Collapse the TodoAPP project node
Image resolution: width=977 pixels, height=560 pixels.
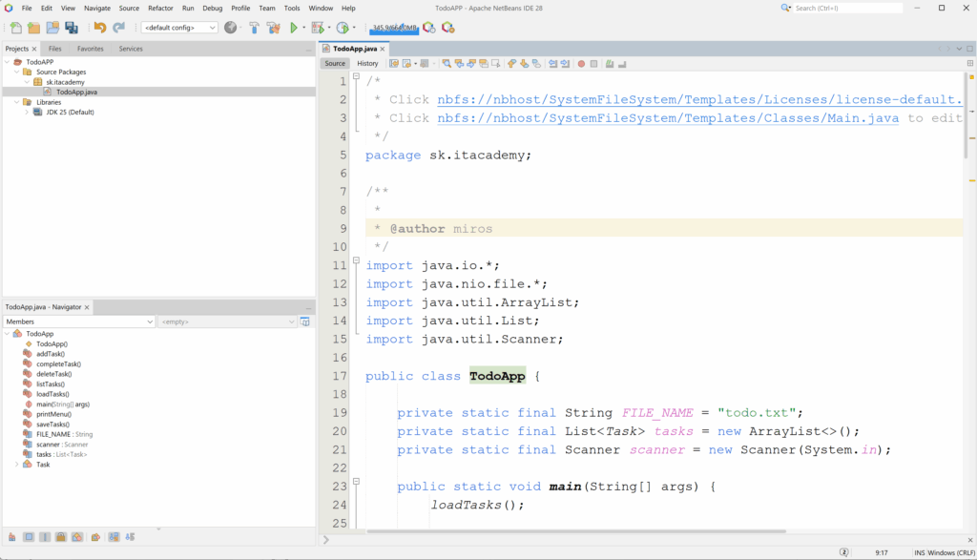tap(8, 62)
